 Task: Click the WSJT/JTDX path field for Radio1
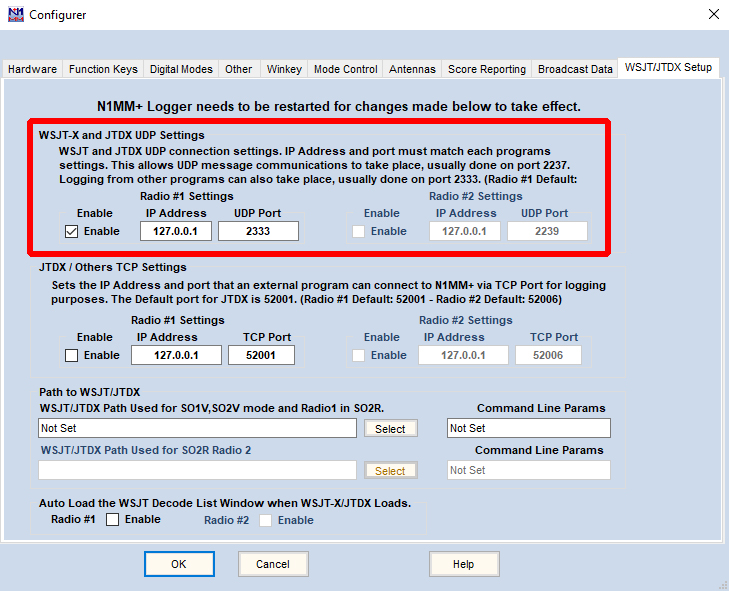(x=197, y=428)
